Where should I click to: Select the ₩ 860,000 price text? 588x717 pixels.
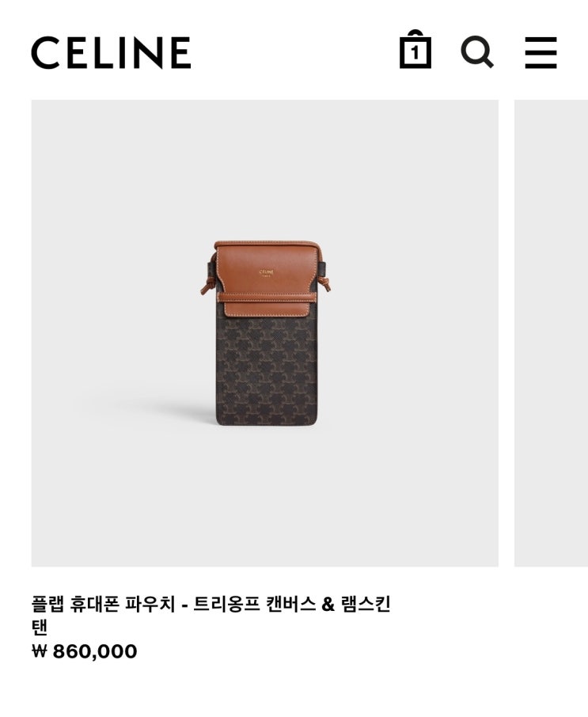84,651
